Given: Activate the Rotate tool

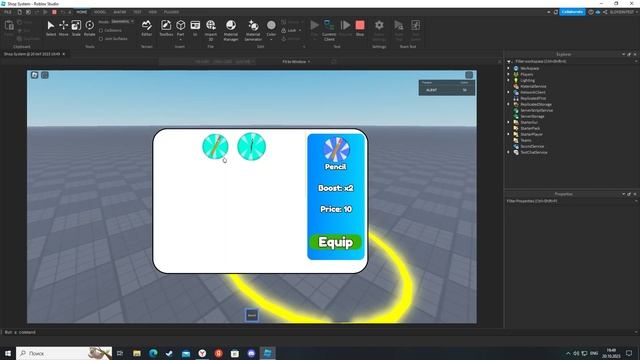Looking at the screenshot, I should point(89,28).
